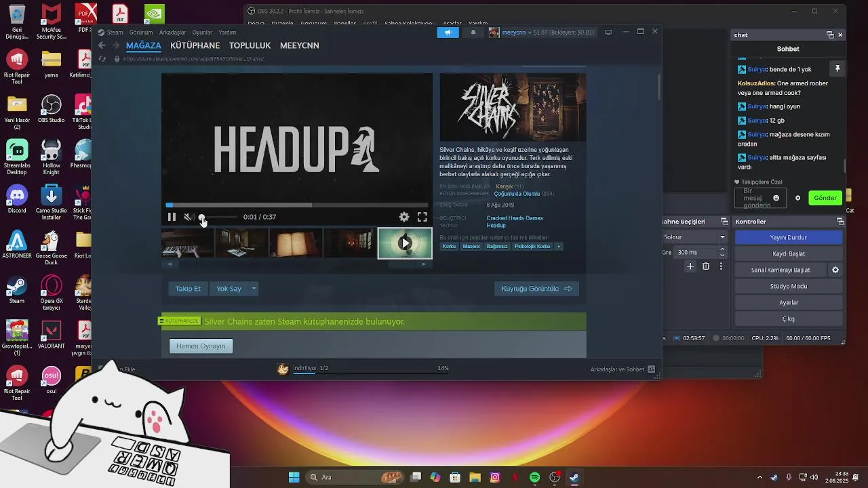Seek along the trailer progress bar
The image size is (868, 488).
(297, 205)
